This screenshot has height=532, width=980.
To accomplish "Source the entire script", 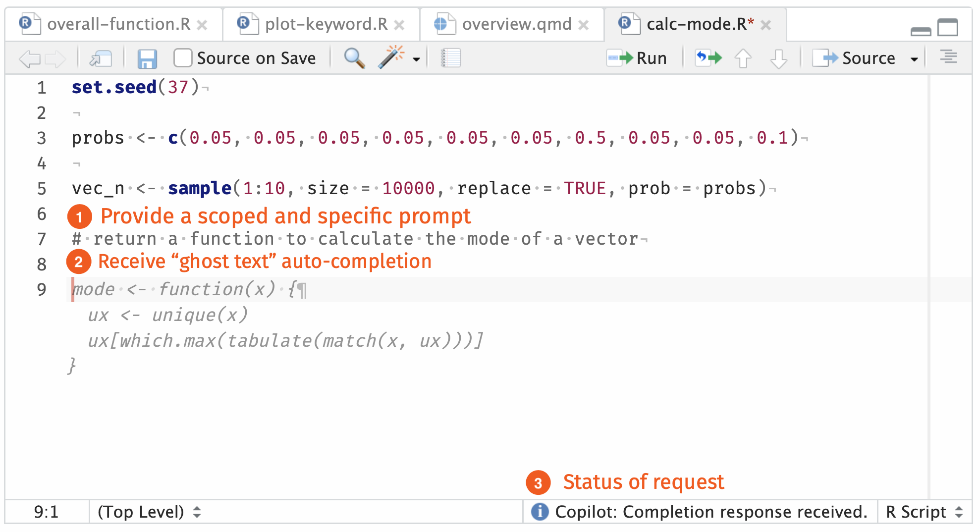I will point(862,57).
